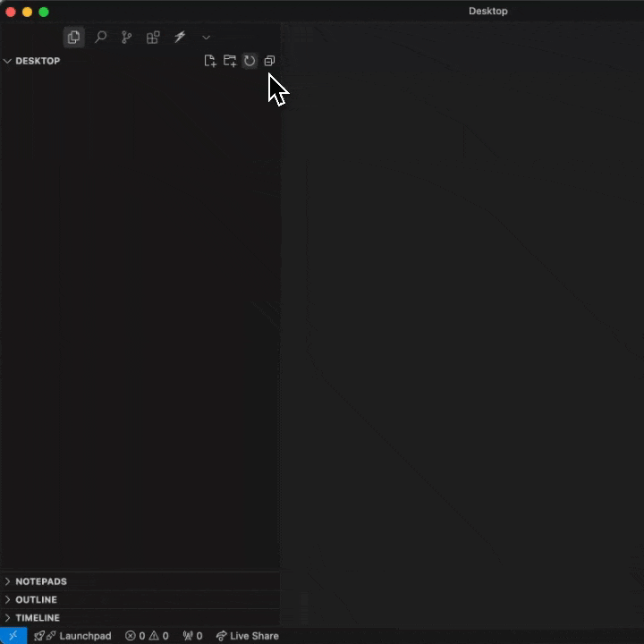This screenshot has height=644, width=644.
Task: Open the Explorer view icon
Action: click(74, 38)
